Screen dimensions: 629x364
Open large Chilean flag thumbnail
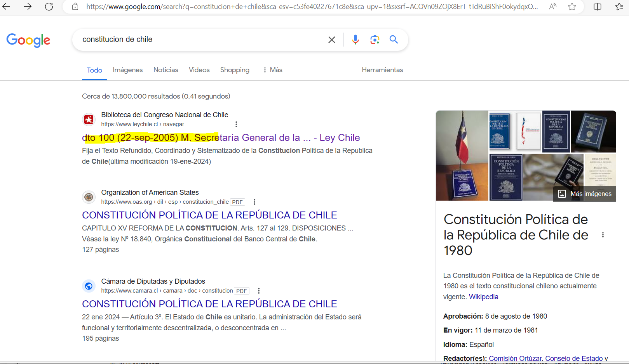(x=462, y=156)
